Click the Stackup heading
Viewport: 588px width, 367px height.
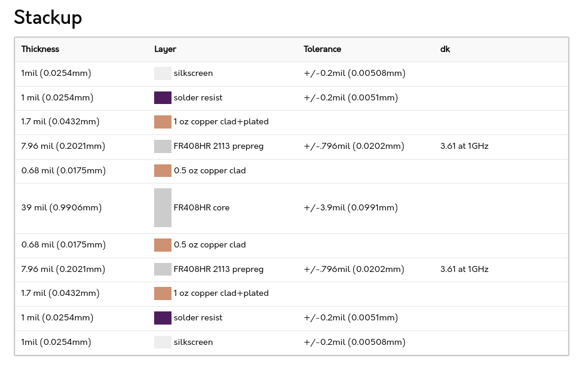48,18
